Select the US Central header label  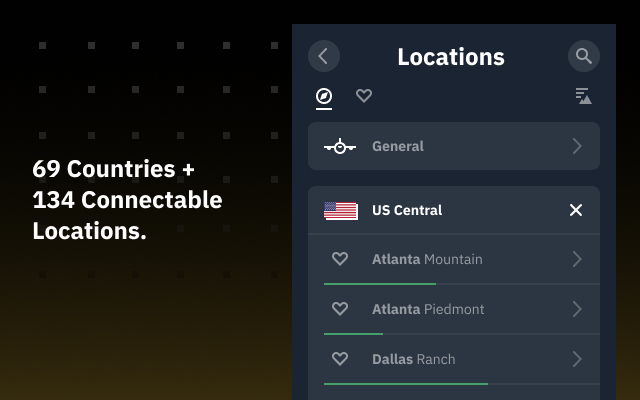tap(407, 210)
